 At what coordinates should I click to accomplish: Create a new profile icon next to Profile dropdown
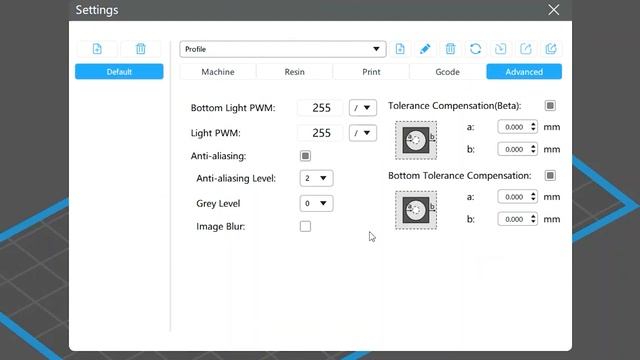400,49
